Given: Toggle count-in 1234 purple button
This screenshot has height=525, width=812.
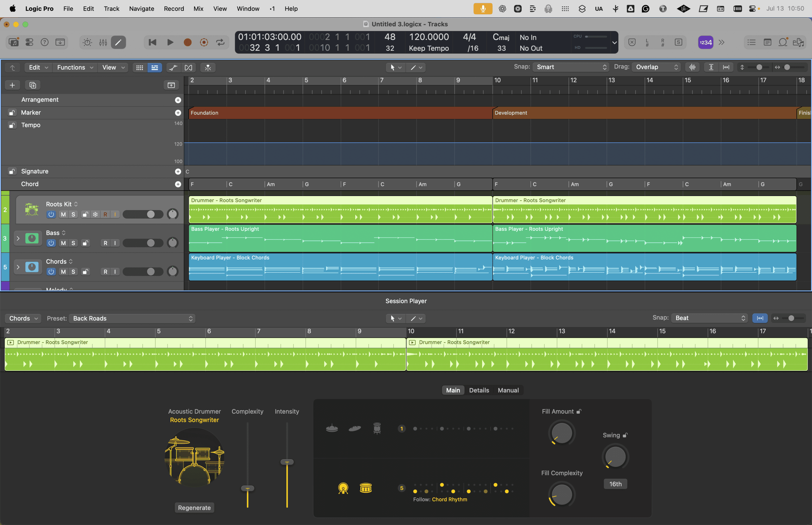Looking at the screenshot, I should pos(705,42).
